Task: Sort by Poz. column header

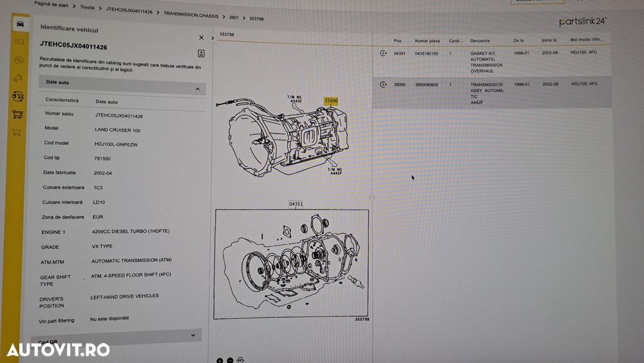Action: pyautogui.click(x=397, y=41)
